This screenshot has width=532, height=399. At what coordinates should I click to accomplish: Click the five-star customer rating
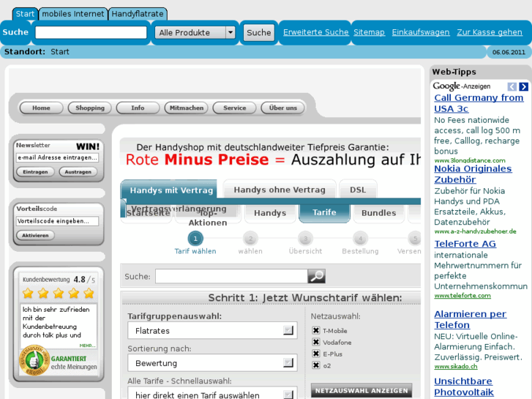[x=58, y=294]
